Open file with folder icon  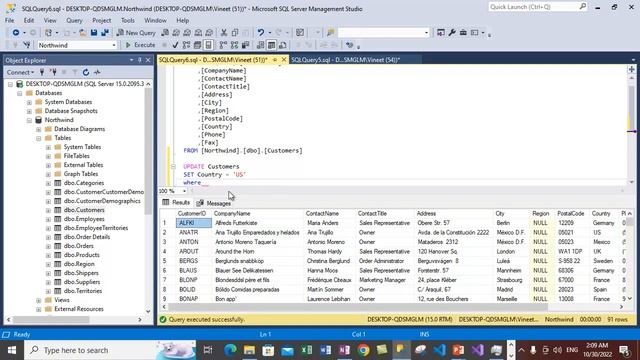pos(82,33)
